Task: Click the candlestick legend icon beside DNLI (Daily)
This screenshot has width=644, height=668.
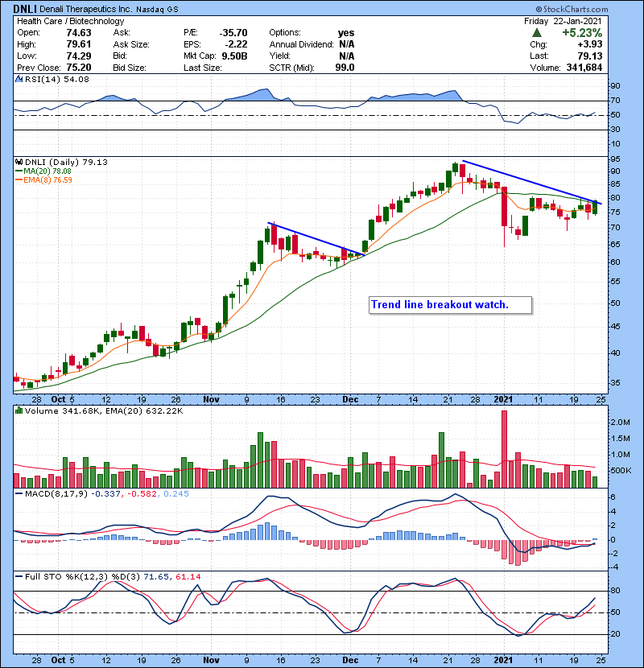Action: tap(19, 162)
